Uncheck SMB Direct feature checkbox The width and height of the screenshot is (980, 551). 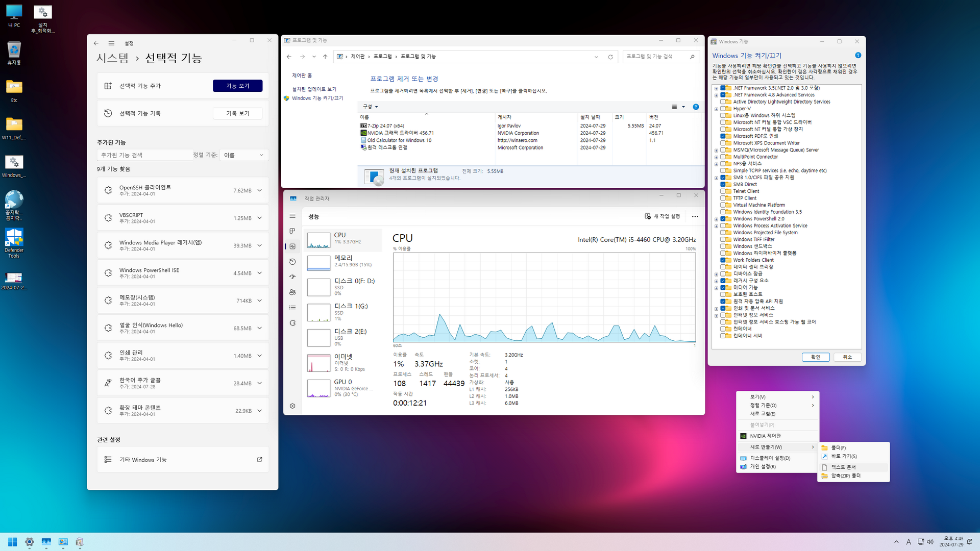tap(723, 185)
